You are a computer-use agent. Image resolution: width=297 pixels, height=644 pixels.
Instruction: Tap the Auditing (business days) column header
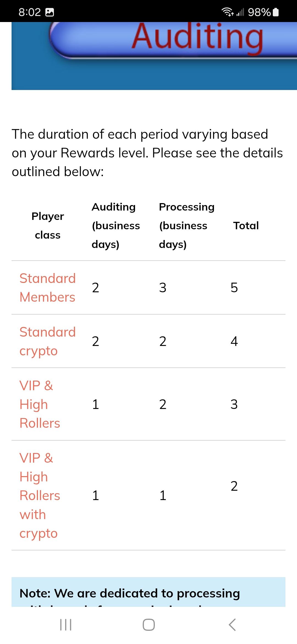(116, 226)
